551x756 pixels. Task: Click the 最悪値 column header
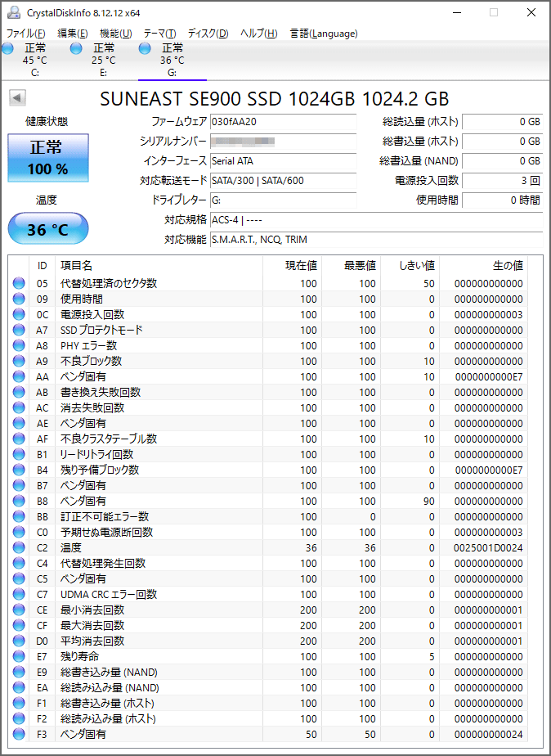coord(351,266)
